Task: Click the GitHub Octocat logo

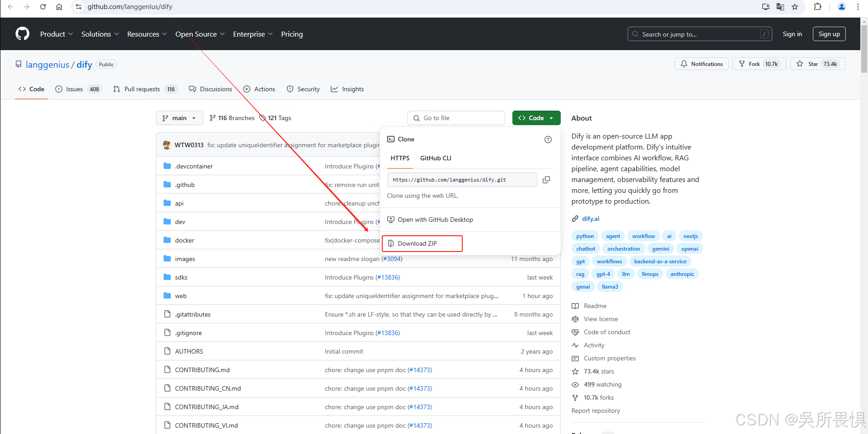Action: point(23,34)
